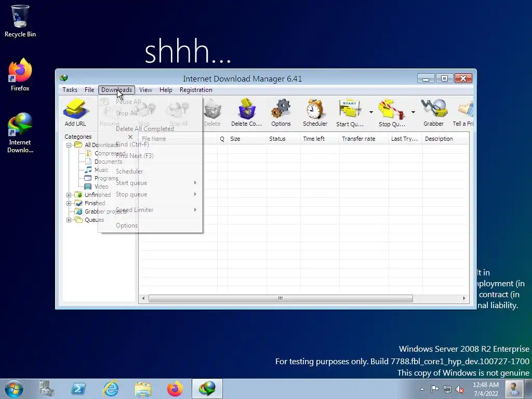Choose Find (Ctrl-F) from the menu

pyautogui.click(x=150, y=144)
